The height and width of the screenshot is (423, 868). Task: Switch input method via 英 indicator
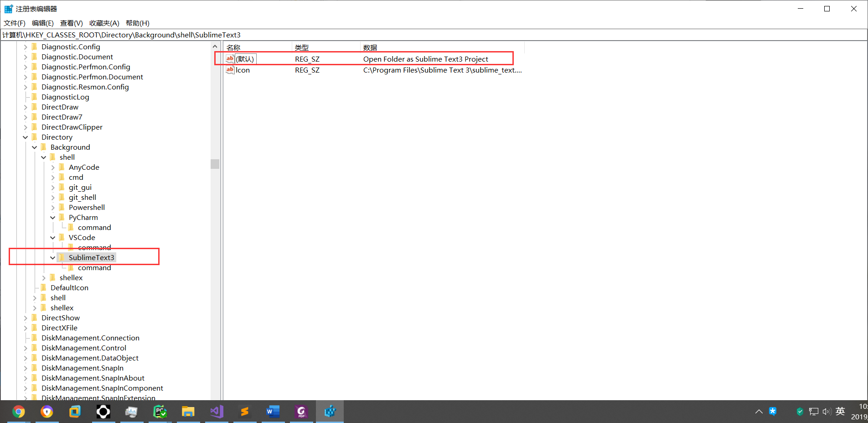point(840,411)
